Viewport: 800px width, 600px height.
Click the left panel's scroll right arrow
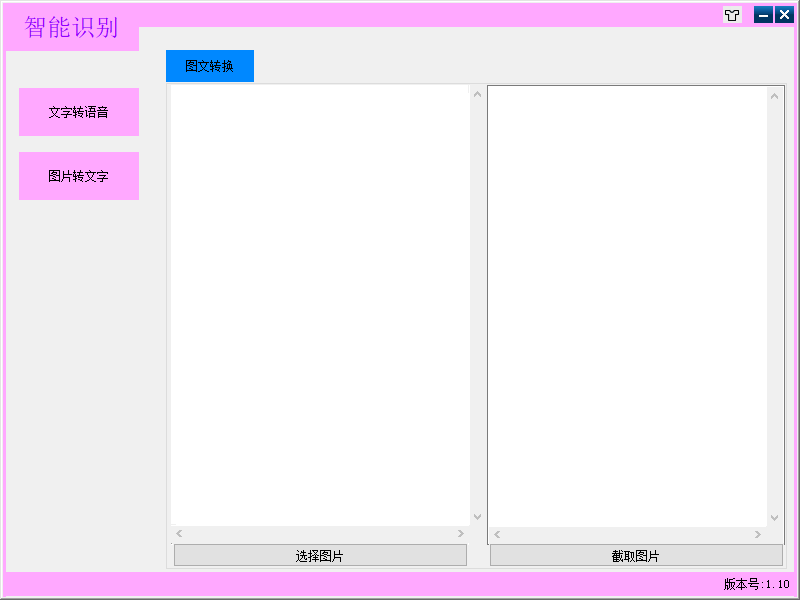pyautogui.click(x=461, y=534)
